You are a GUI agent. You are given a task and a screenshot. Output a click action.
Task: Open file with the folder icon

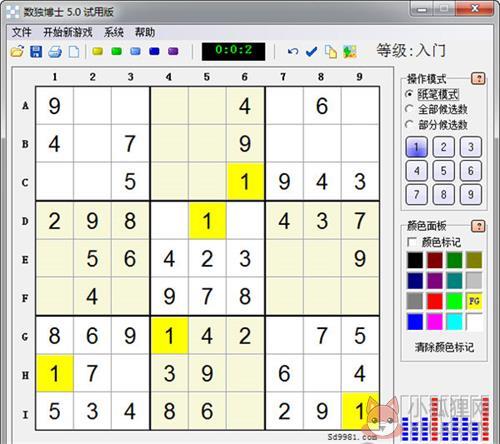pos(17,52)
